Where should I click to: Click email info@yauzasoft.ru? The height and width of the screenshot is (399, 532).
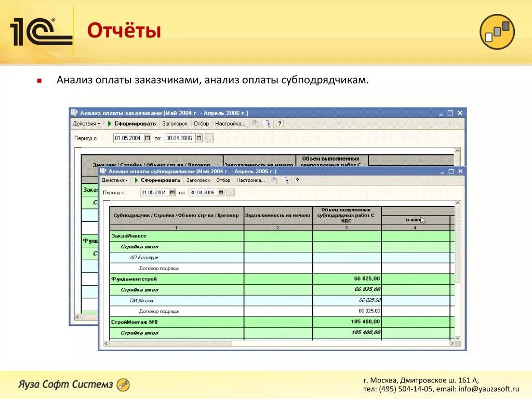point(489,389)
